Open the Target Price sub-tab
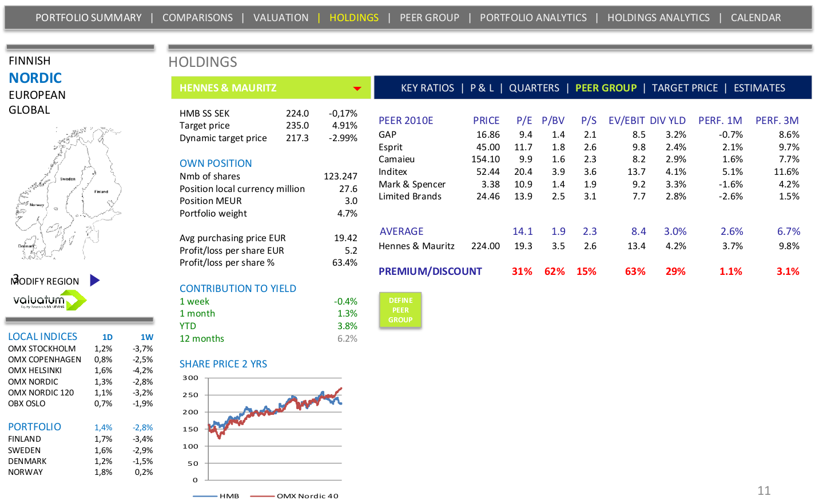This screenshot has width=815, height=504. (685, 88)
